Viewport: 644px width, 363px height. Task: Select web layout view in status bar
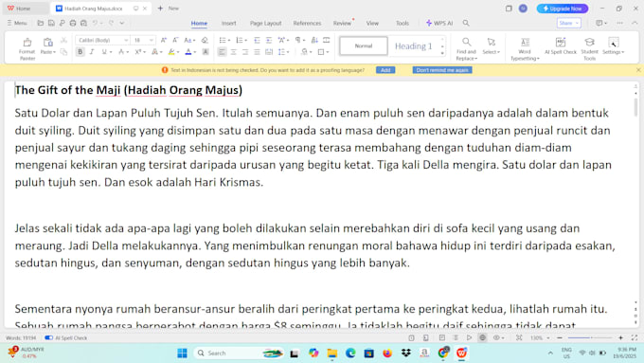point(483,338)
